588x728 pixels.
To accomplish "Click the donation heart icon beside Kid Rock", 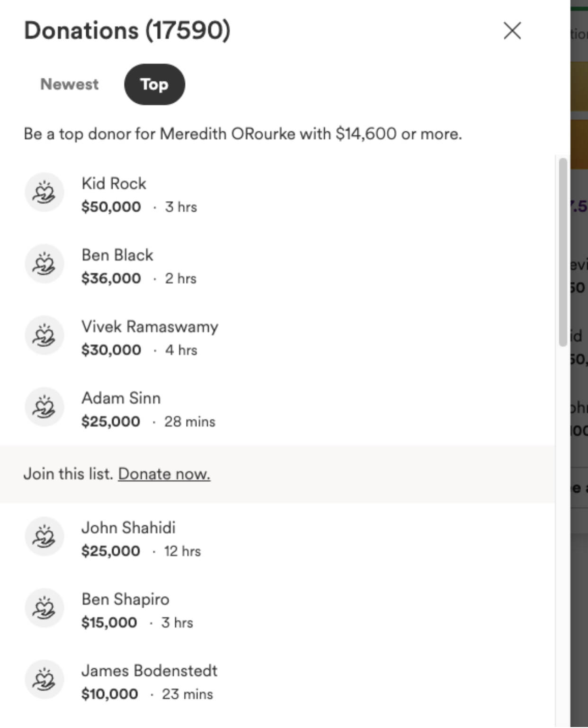I will [45, 192].
